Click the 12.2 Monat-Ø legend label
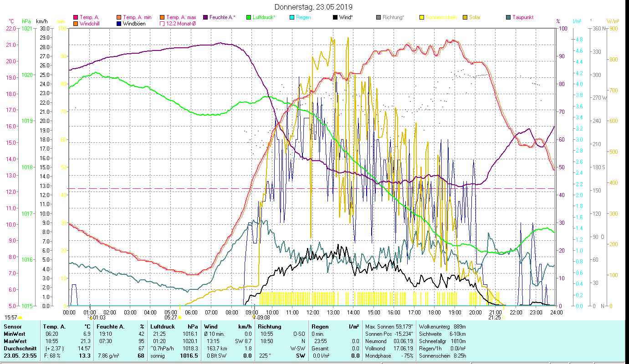The image size is (629, 364). click(x=182, y=24)
